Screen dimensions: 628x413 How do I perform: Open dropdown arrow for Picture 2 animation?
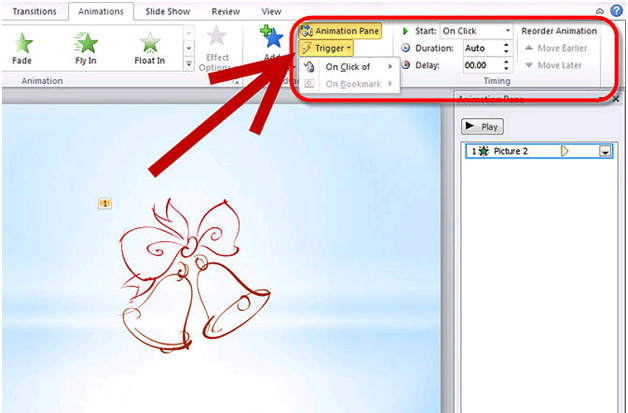pos(605,151)
